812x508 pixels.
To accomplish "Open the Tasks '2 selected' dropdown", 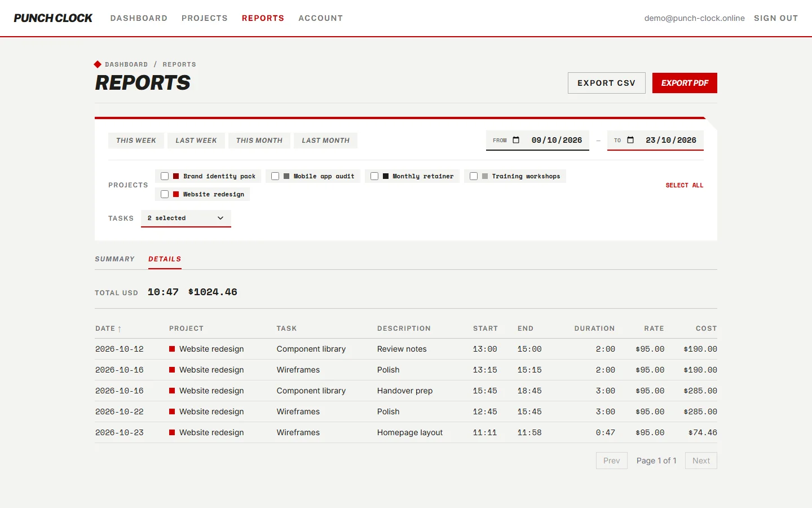I will click(x=186, y=218).
